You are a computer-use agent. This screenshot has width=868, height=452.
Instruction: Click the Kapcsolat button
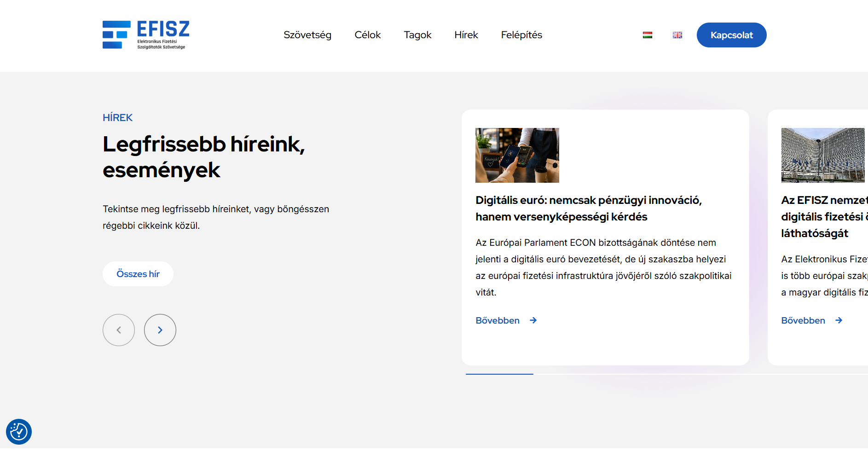coord(732,35)
